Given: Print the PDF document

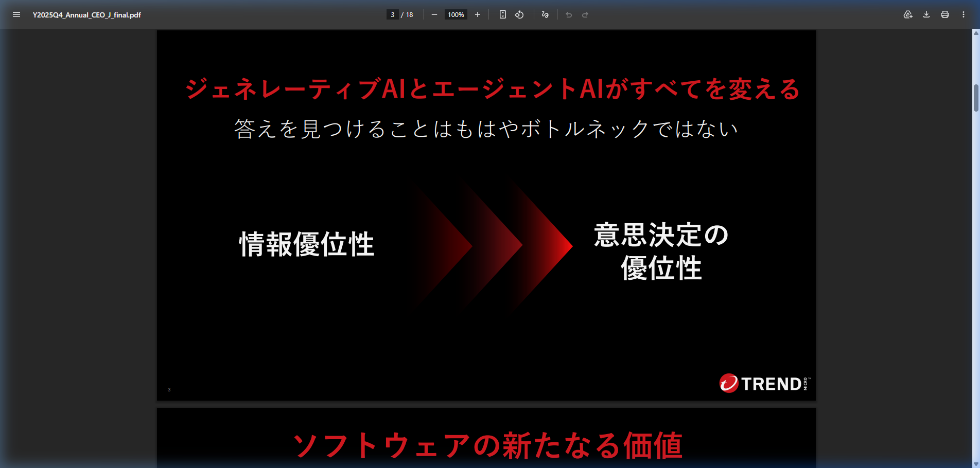Looking at the screenshot, I should pyautogui.click(x=945, y=14).
